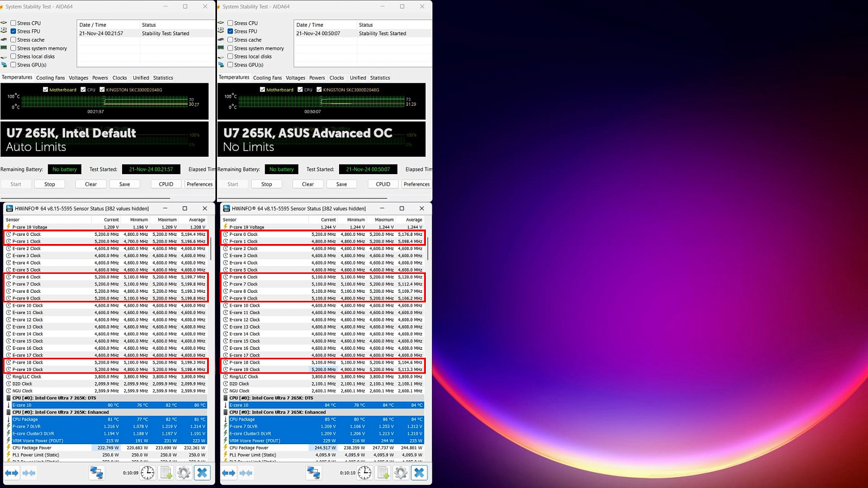
Task: Enable Stress cache in left AIDA64 window
Action: [x=13, y=40]
